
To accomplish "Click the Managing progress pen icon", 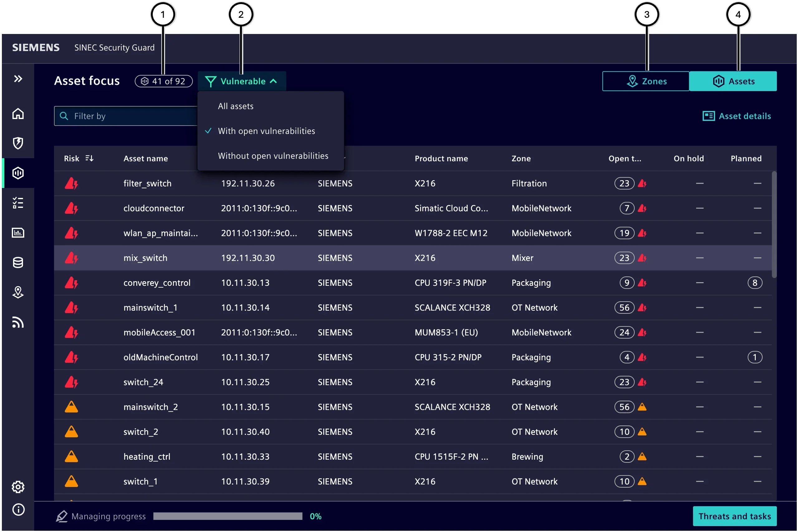I will click(61, 516).
